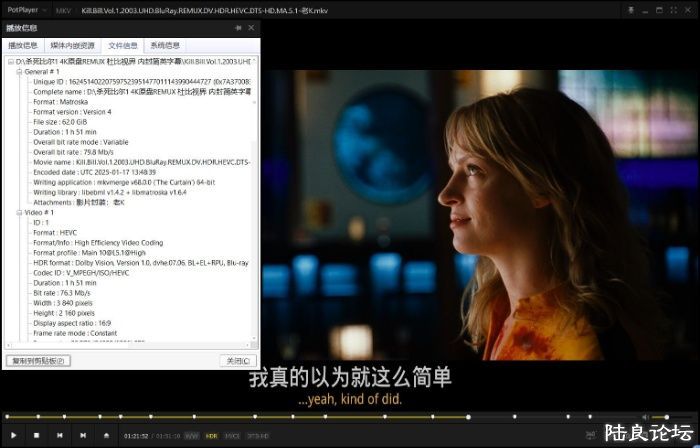Click the HDR indicator badge
Viewport: 700px width, 448px height.
point(211,435)
